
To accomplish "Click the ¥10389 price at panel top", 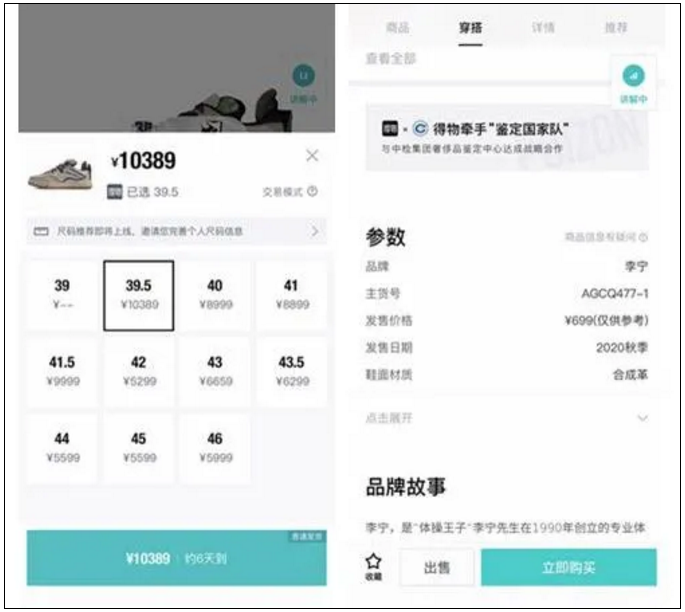I will point(143,161).
